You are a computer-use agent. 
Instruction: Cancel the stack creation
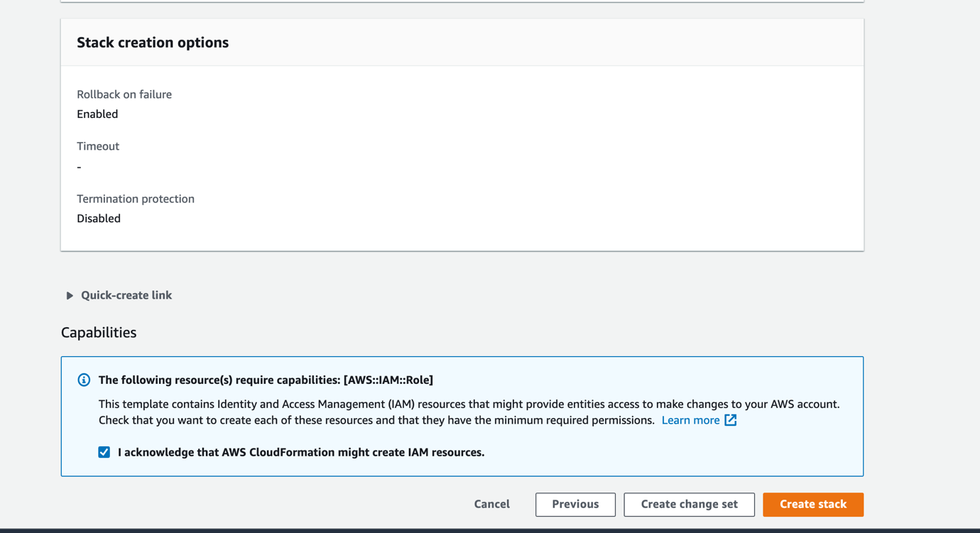point(492,505)
